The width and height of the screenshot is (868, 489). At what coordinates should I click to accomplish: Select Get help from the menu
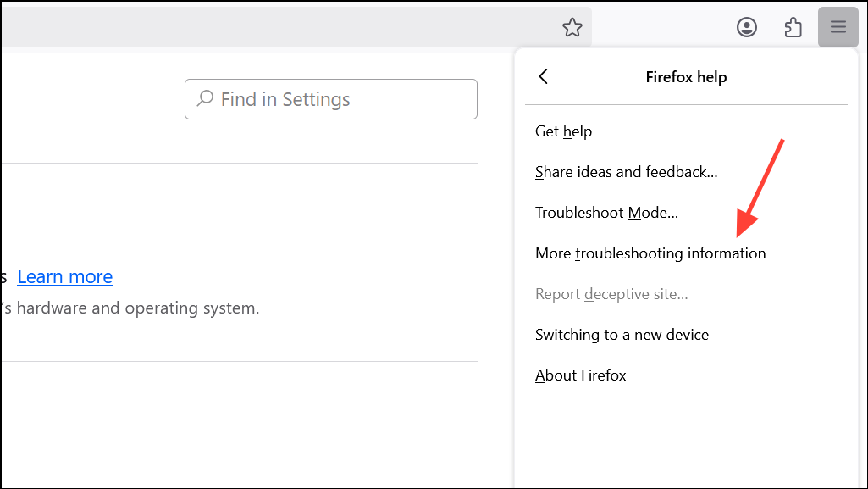pos(563,131)
